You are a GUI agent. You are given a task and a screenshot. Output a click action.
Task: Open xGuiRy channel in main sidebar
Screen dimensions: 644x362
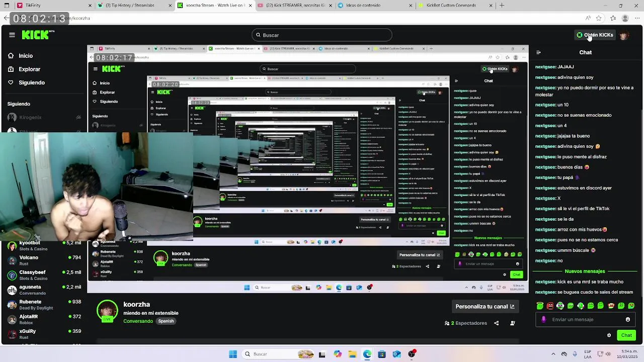[44, 334]
